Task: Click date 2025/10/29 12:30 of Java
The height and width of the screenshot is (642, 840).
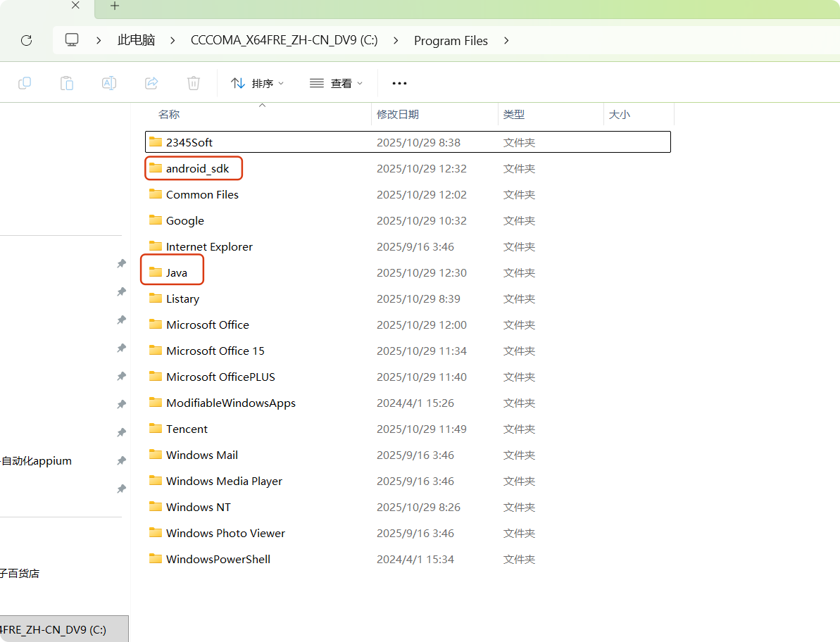Action: click(x=421, y=272)
